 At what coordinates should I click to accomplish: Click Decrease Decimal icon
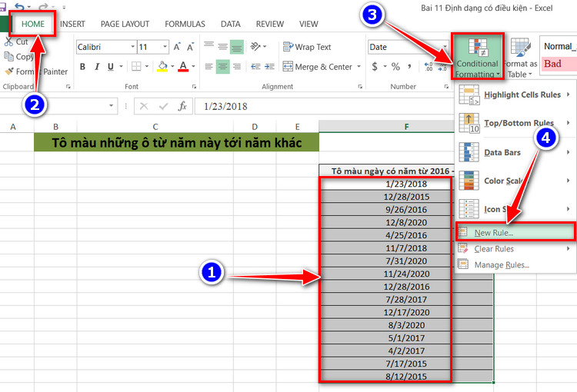[x=442, y=67]
